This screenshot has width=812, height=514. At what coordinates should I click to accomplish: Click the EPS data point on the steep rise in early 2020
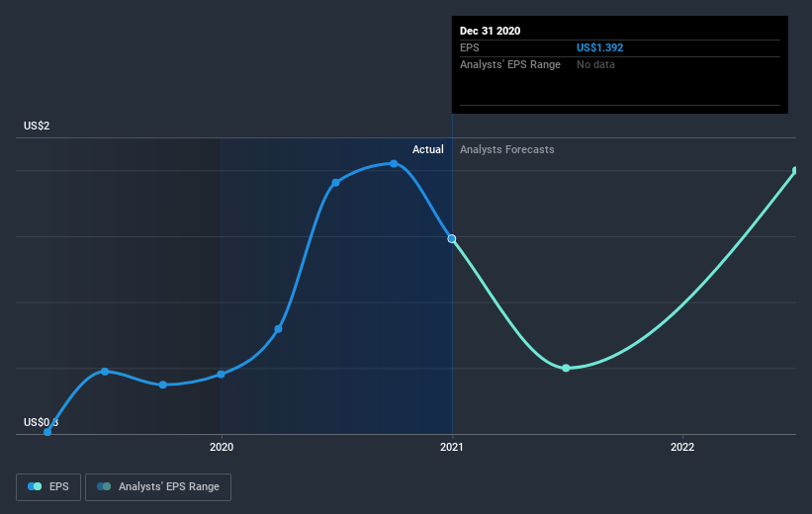(278, 329)
